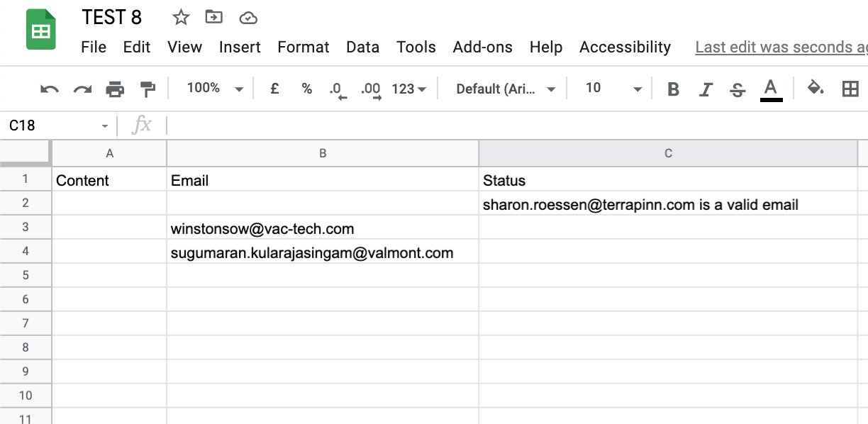
Task: Open the Google Sheets home icon
Action: (x=40, y=30)
